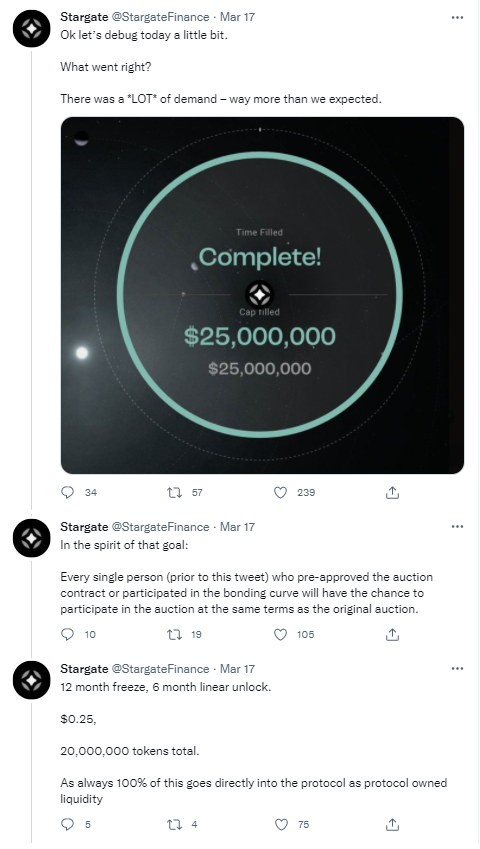This screenshot has width=480, height=849.
Task: Share the tweet about pre-approved auction contract
Action: 392,634
